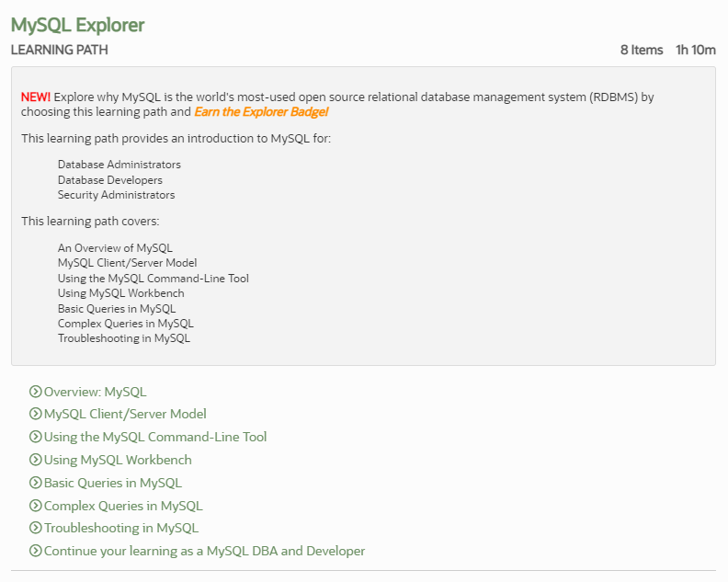Viewport: 728px width, 582px height.
Task: Click the Database Developers list entry
Action: pyautogui.click(x=110, y=180)
